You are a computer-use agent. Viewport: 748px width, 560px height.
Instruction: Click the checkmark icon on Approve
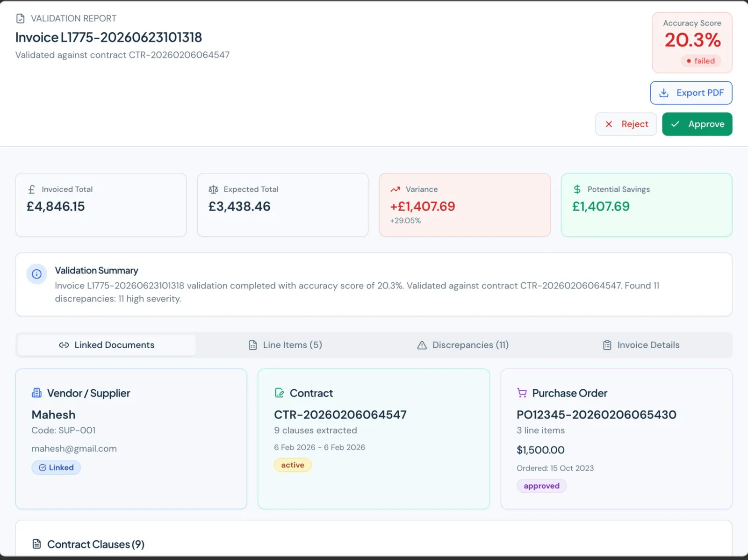675,124
